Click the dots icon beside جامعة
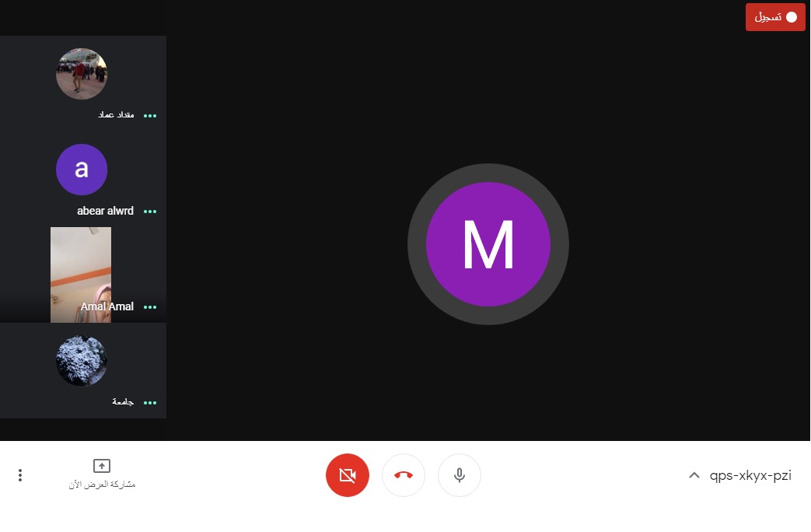The height and width of the screenshot is (532, 811). coord(150,402)
